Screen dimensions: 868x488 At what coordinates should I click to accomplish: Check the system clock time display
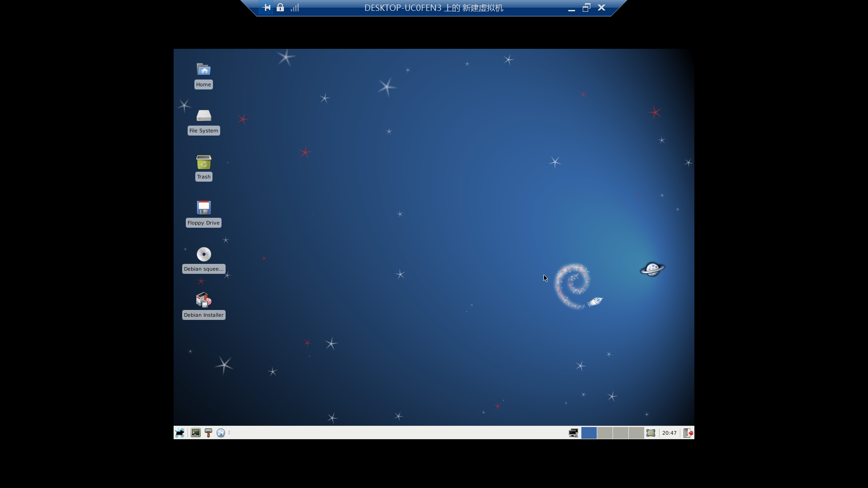pos(669,432)
